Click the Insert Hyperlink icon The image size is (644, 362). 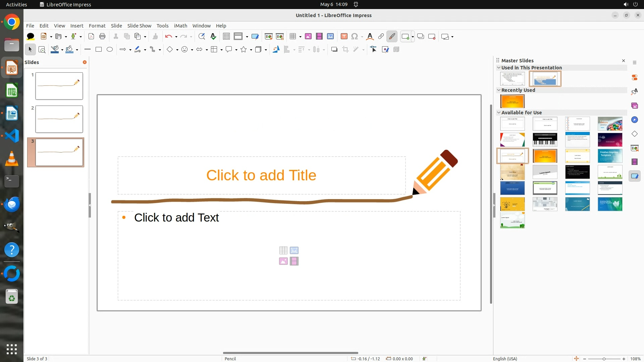381,37
